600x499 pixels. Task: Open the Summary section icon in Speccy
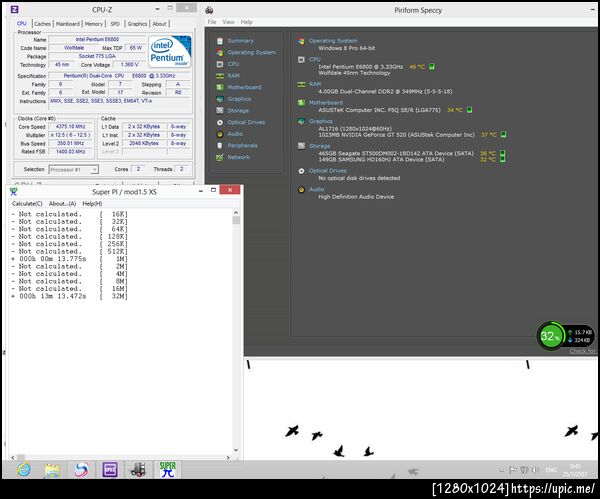tap(220, 41)
